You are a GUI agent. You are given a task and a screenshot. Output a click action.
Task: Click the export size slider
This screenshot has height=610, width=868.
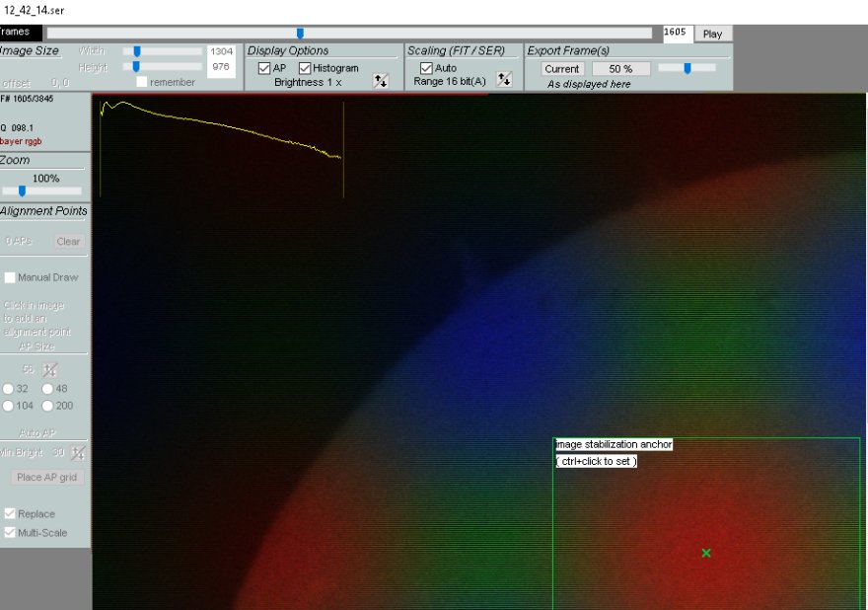687,68
